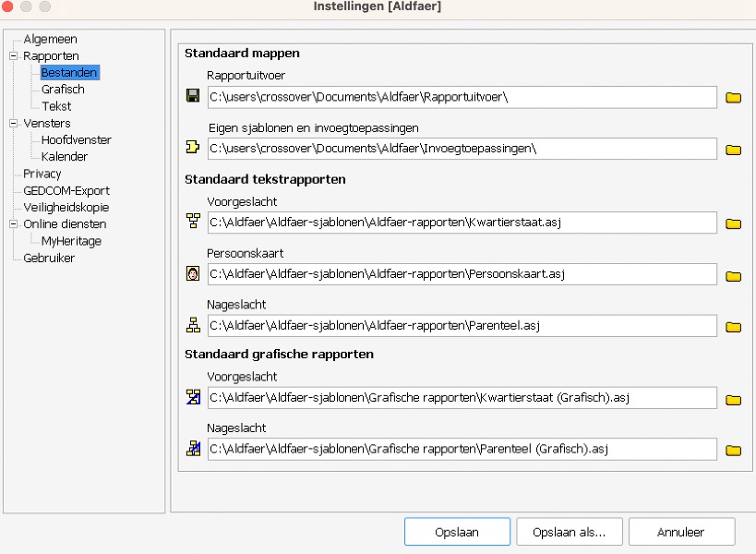Go to GEDCOM-Export settings
The image size is (756, 554).
click(x=66, y=191)
